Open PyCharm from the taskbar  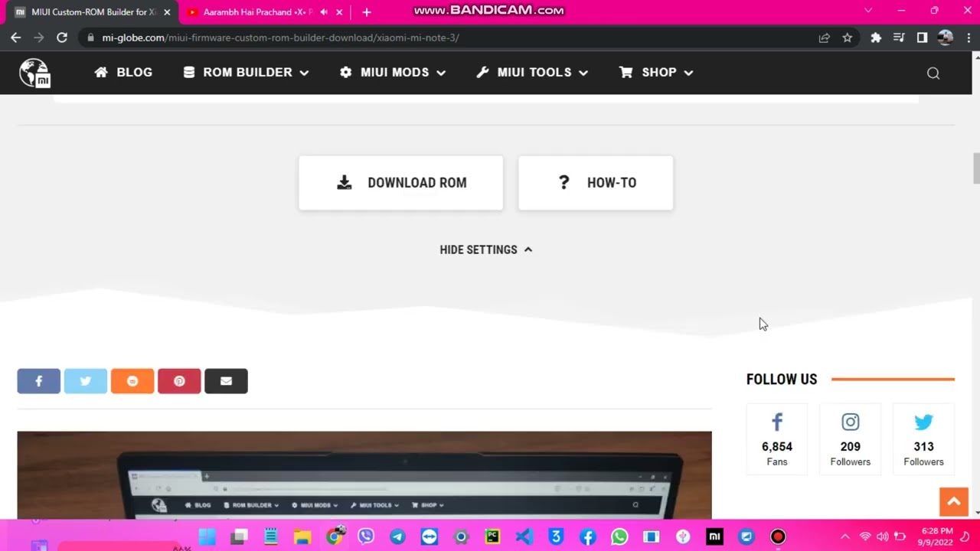(492, 537)
